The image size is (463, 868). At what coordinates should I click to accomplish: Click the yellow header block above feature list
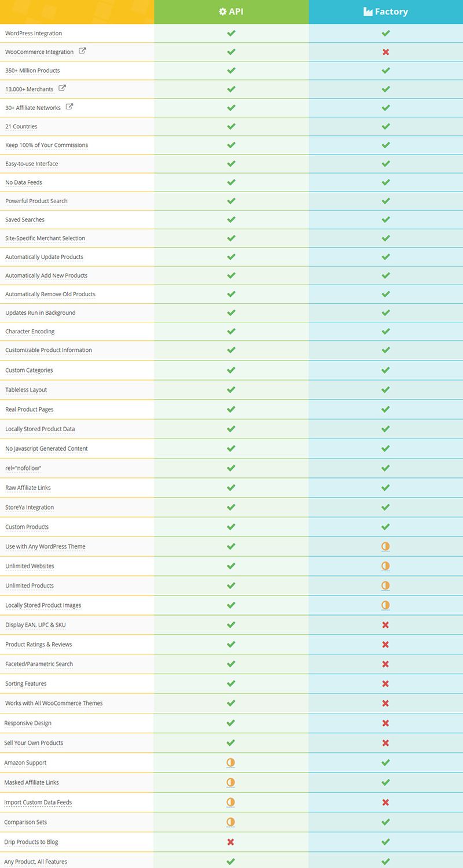[77, 12]
